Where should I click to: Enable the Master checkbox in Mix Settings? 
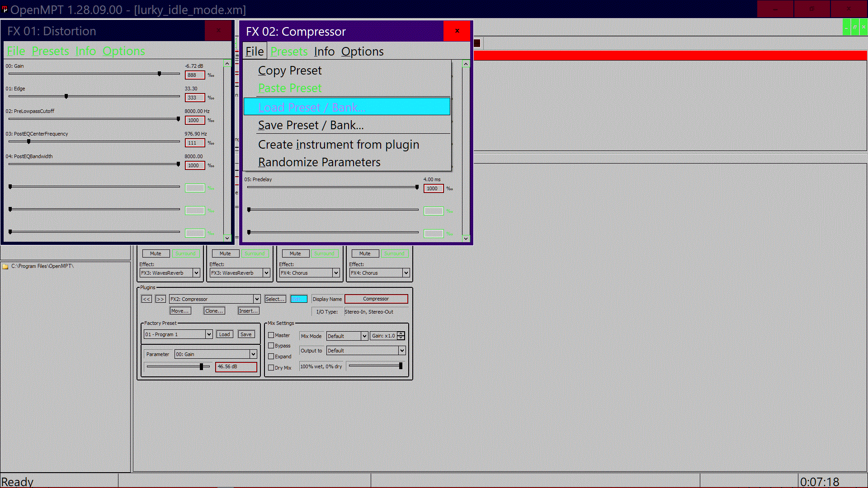point(271,335)
